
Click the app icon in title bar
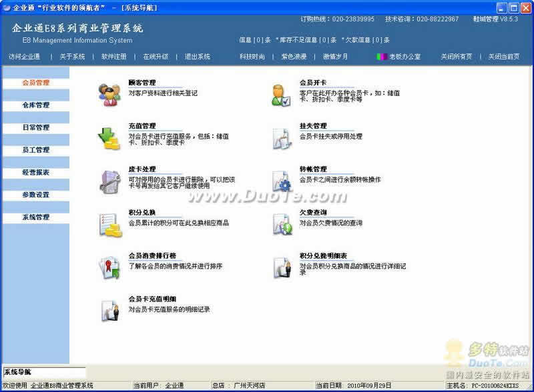click(x=6, y=7)
